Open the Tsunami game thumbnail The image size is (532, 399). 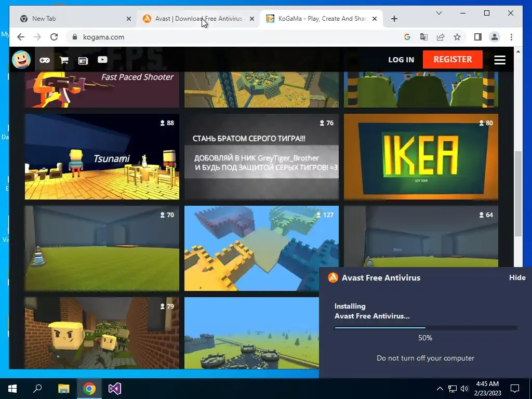point(102,157)
